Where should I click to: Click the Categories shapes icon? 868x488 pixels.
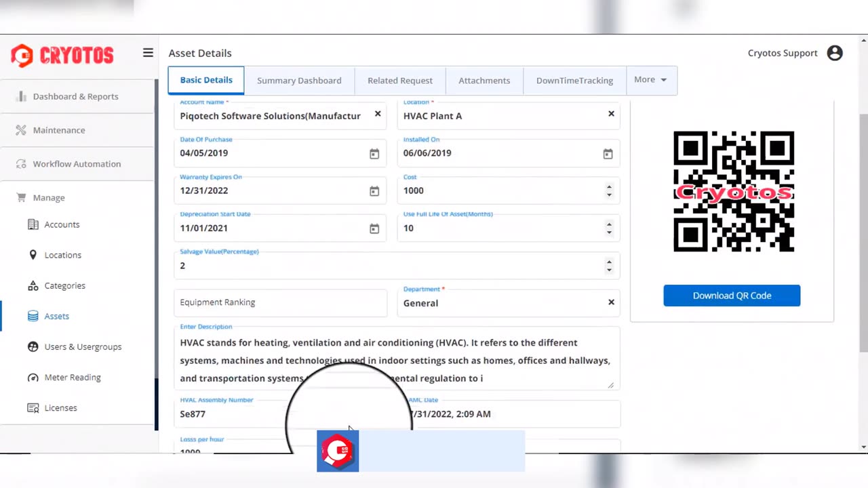[x=33, y=285]
